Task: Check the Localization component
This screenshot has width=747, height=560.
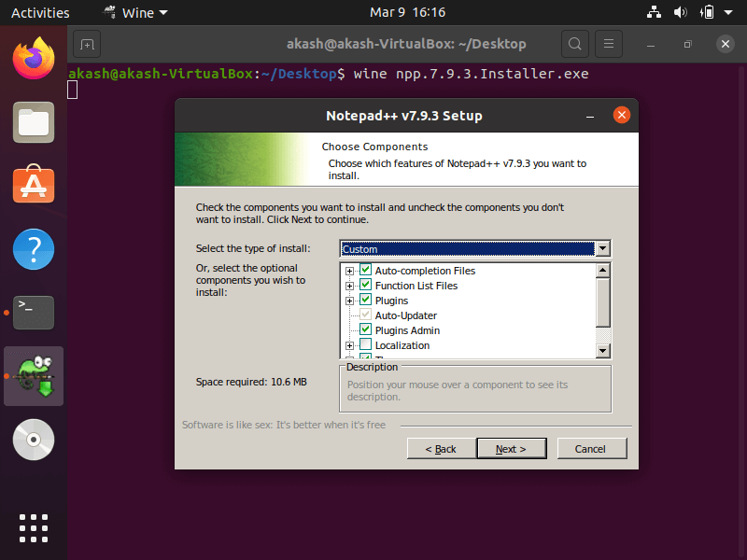Action: 365,344
